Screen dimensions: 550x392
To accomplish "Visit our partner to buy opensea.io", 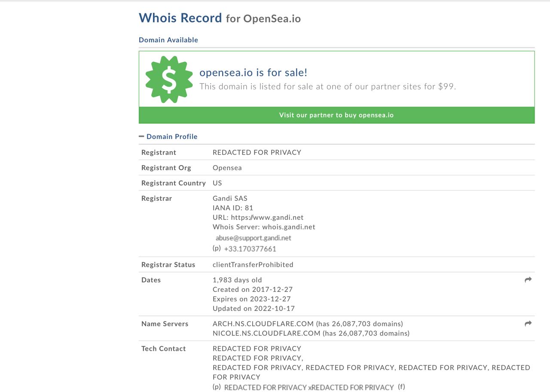I will click(x=336, y=115).
